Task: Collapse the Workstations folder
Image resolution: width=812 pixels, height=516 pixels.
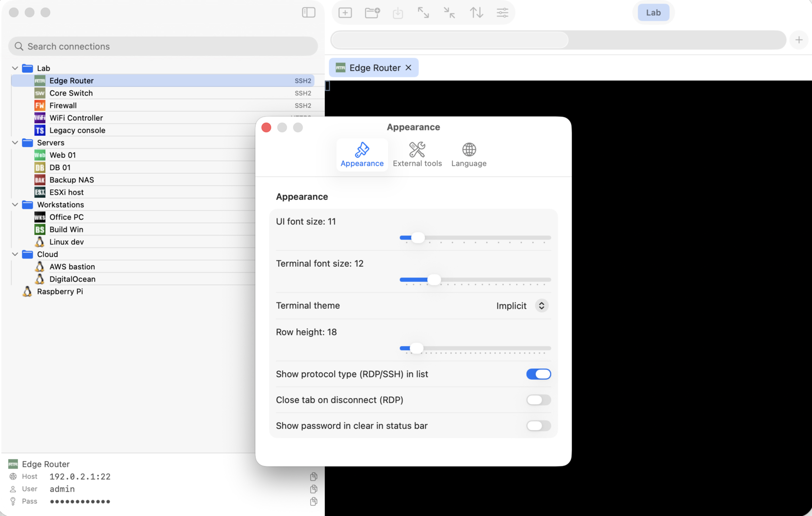Action: coord(15,204)
